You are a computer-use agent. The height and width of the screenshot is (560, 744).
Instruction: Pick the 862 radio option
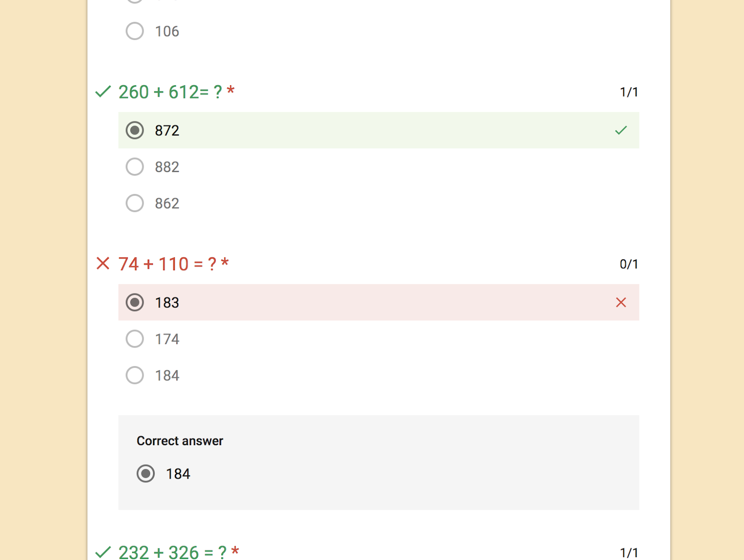pyautogui.click(x=135, y=203)
